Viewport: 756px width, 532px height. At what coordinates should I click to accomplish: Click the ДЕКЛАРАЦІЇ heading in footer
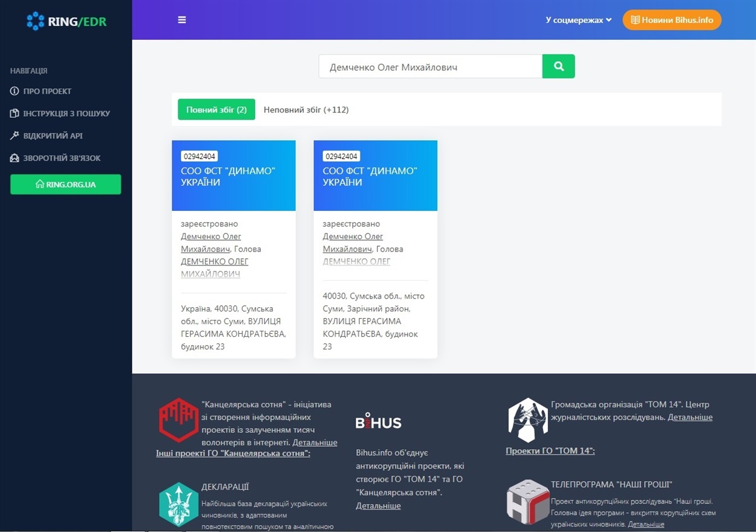[225, 487]
